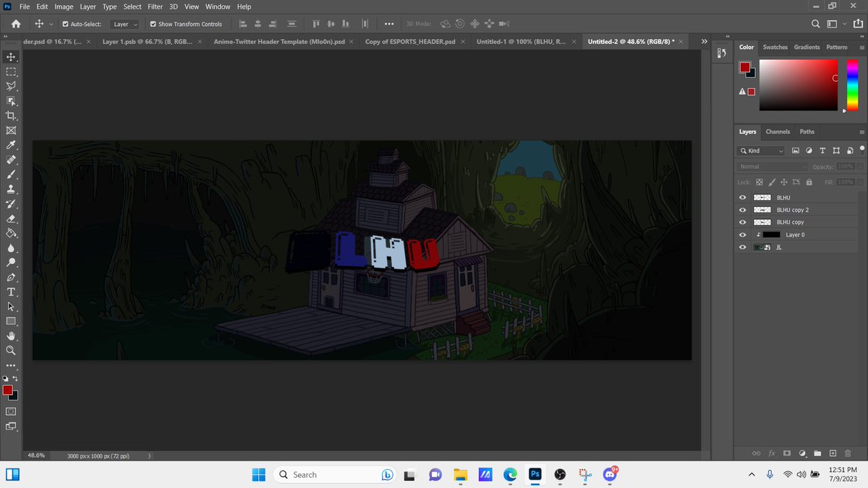This screenshot has width=868, height=488.
Task: Click the Share image icon
Action: pyautogui.click(x=857, y=24)
